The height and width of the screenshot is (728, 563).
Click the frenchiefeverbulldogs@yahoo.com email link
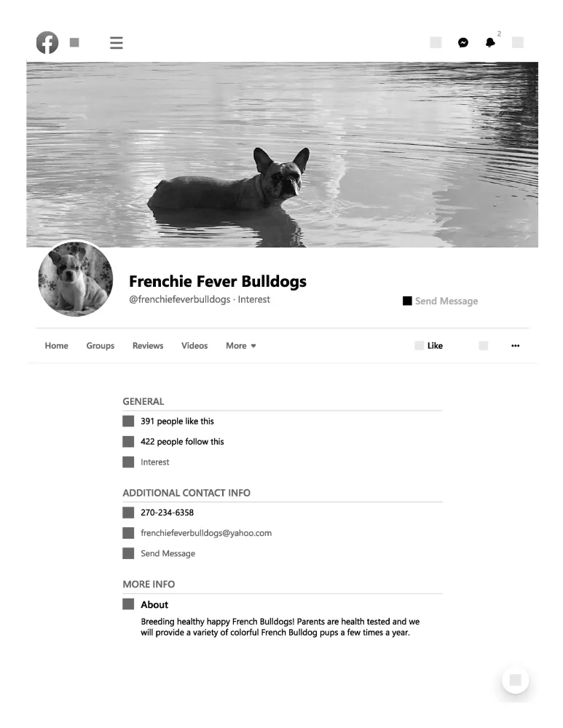pos(206,533)
